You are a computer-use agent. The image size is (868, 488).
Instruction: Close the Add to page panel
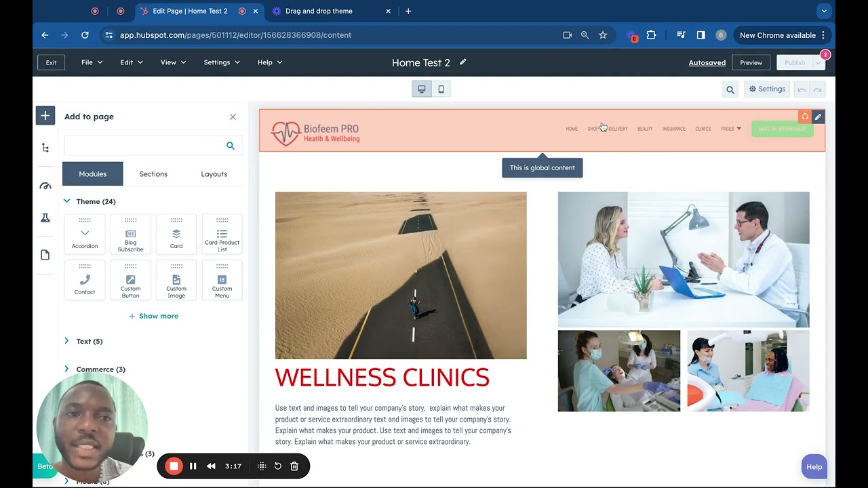coord(233,117)
